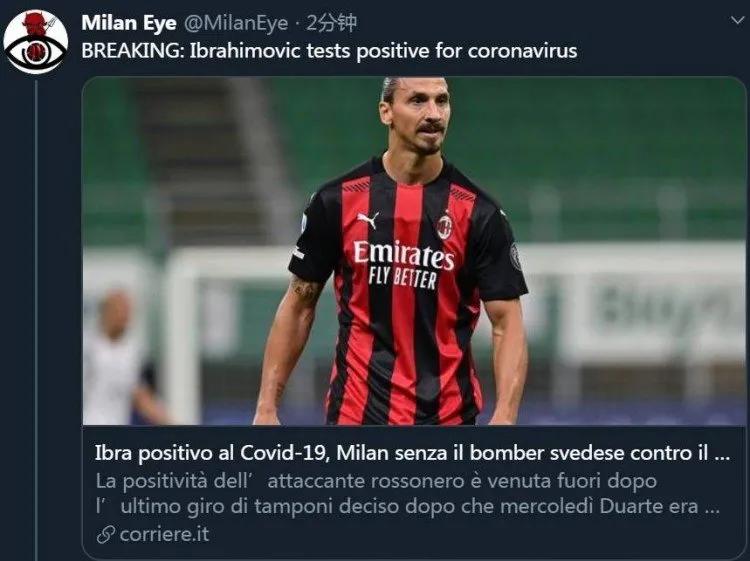Open the Ibrahimovic photo card preview
750x561 pixels.
(414, 251)
